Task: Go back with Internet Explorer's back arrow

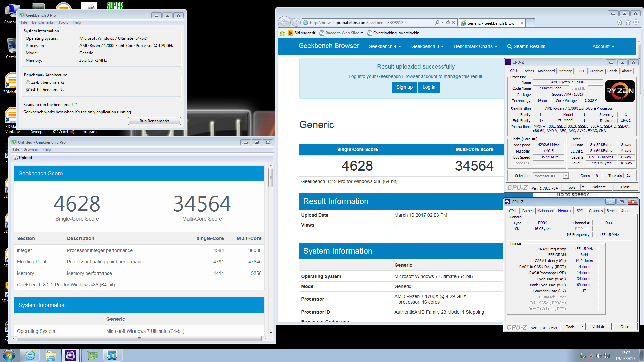Action: [x=284, y=22]
